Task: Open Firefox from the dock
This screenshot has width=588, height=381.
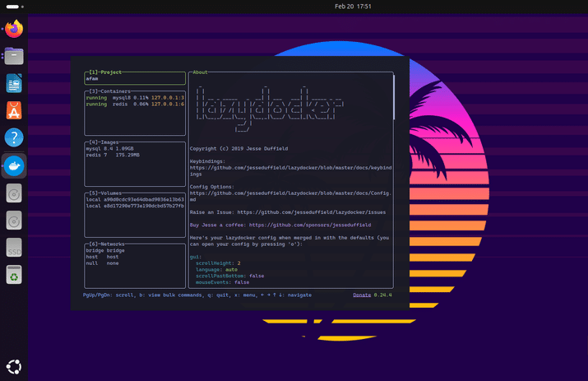Action: [14, 29]
